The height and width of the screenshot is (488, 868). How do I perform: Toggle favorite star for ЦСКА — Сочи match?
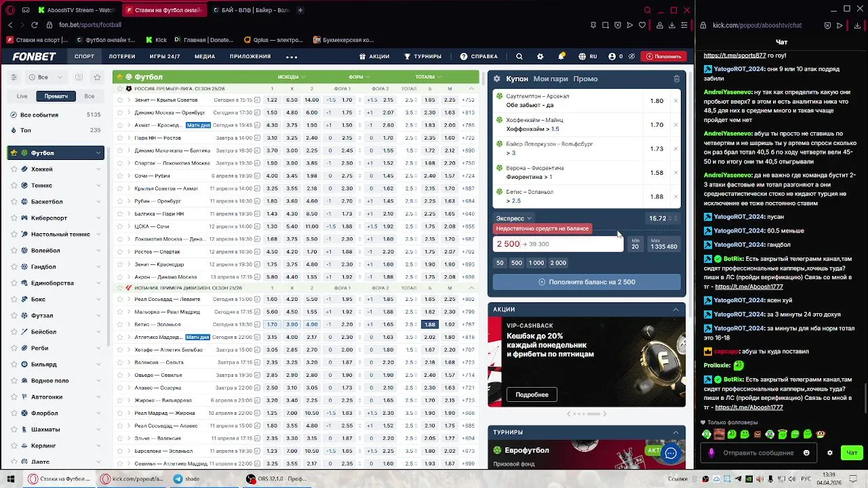click(x=120, y=226)
